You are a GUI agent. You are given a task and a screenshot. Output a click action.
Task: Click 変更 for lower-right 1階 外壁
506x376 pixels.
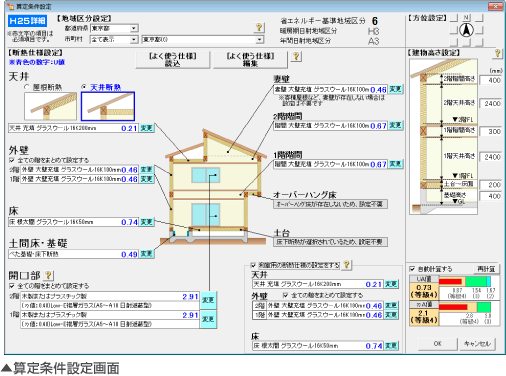coord(391,315)
